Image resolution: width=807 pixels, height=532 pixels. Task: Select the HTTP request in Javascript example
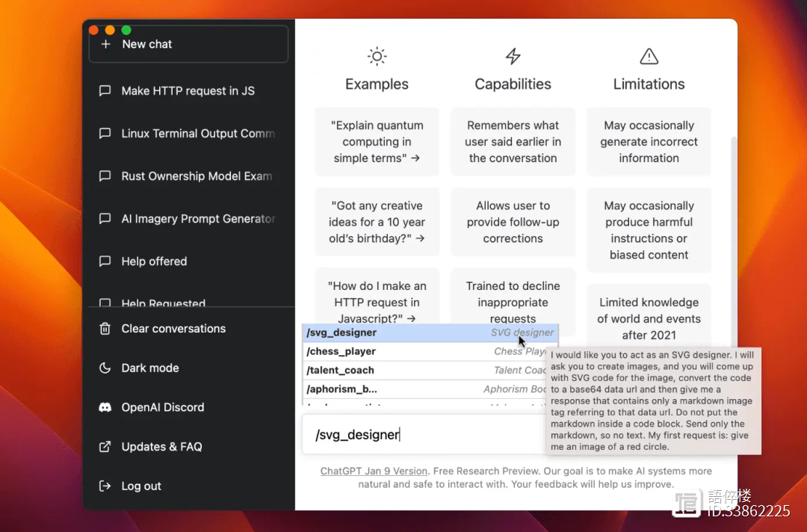click(377, 297)
